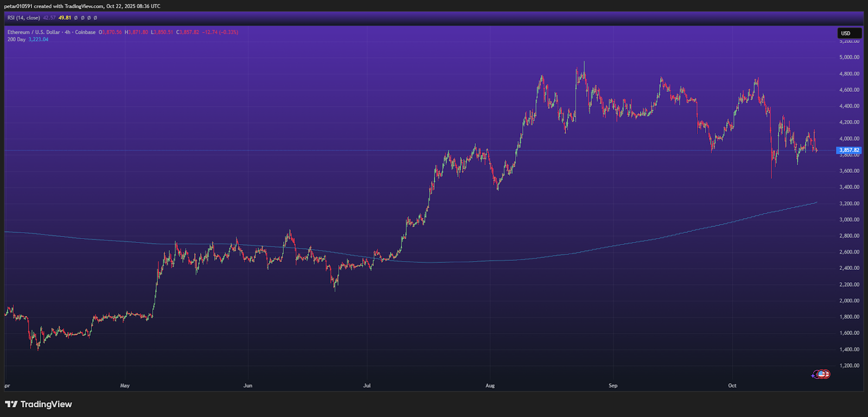Click the Sep label on time axis
Screen dimensions: 868x417
(613, 386)
